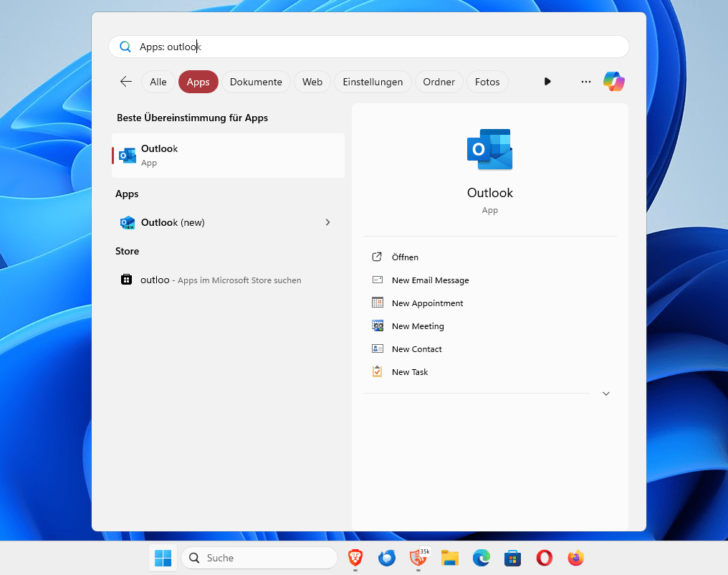This screenshot has width=728, height=575.
Task: Click the more options ellipsis icon
Action: tap(586, 82)
